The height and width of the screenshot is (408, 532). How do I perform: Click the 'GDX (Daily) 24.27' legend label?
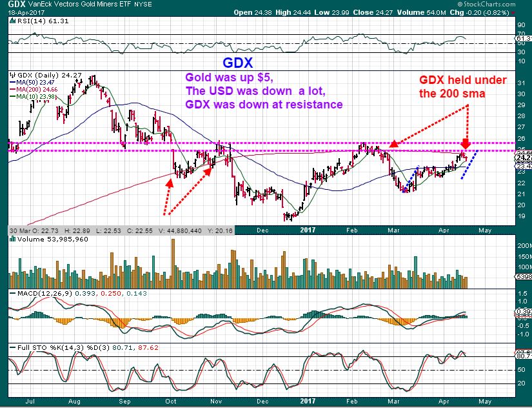pyautogui.click(x=49, y=76)
